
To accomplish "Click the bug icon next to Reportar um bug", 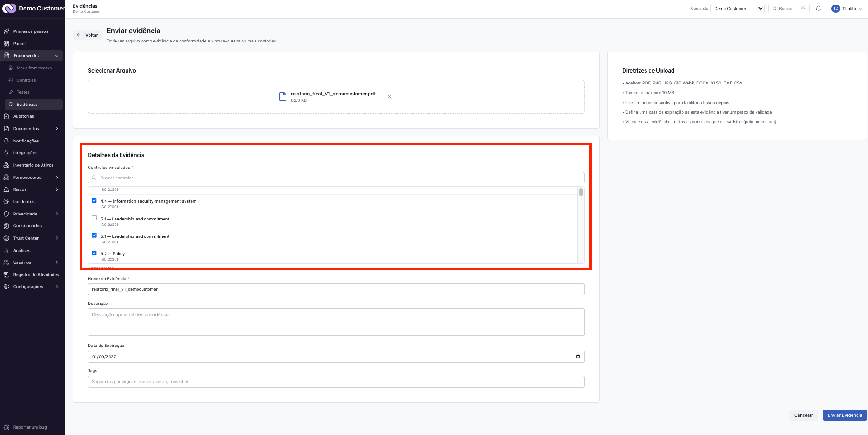I will coord(6,427).
